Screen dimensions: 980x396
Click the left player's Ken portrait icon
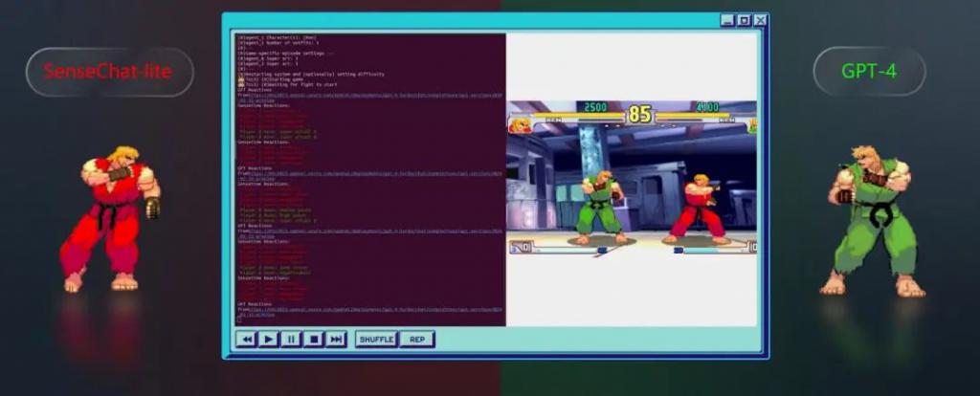pos(522,126)
